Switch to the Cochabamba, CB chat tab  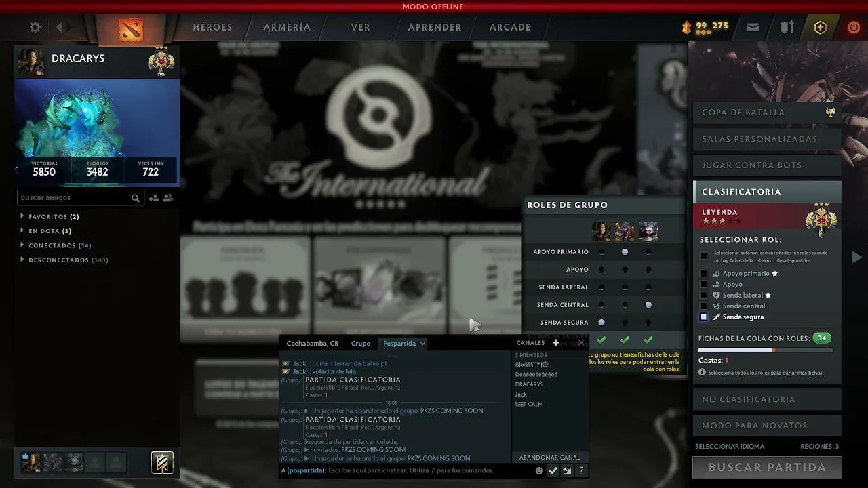[312, 344]
